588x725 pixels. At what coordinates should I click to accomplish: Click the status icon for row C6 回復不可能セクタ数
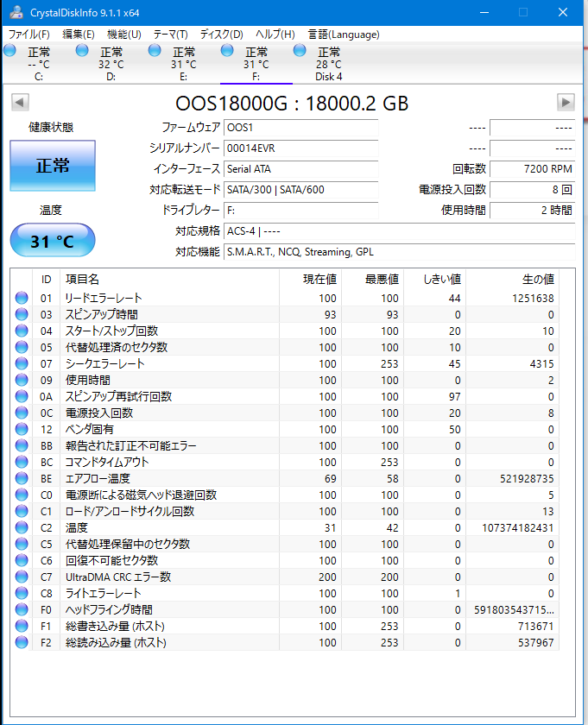click(x=22, y=560)
